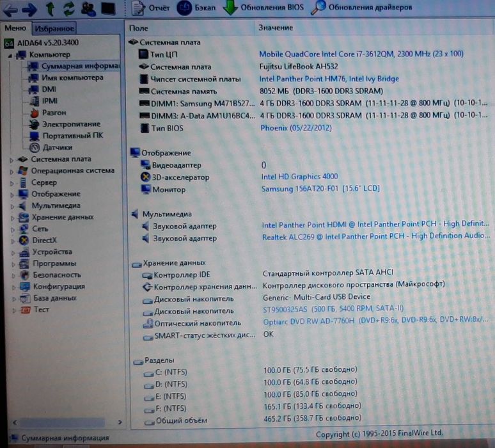
Task: Select AIDA64 v5.20.3400 root node
Action: tap(42, 43)
